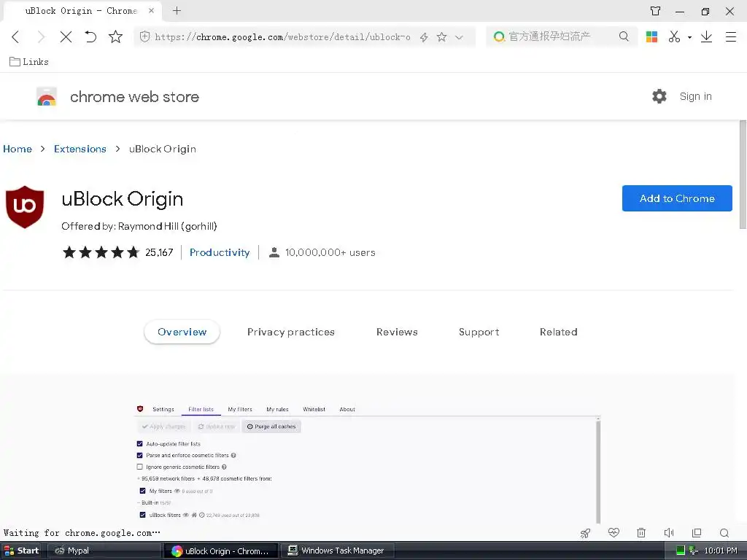Open Windows Task Manager from taskbar

pyautogui.click(x=338, y=551)
